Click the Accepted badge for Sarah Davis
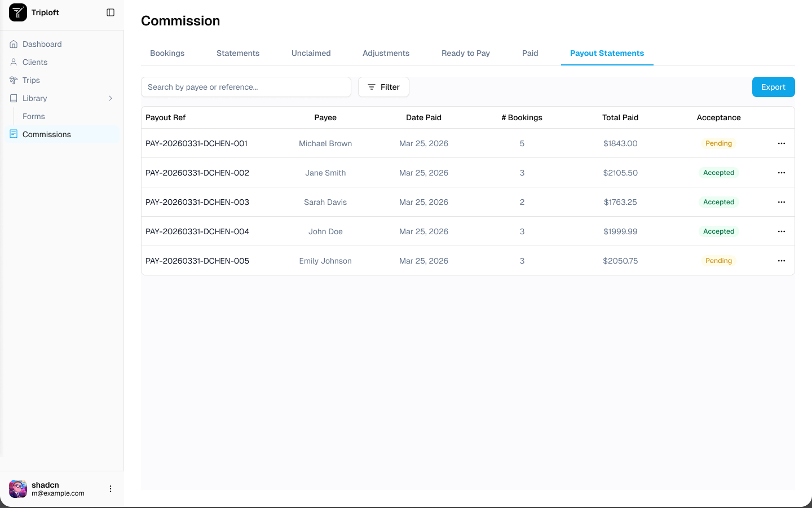This screenshot has height=508, width=812. click(719, 202)
